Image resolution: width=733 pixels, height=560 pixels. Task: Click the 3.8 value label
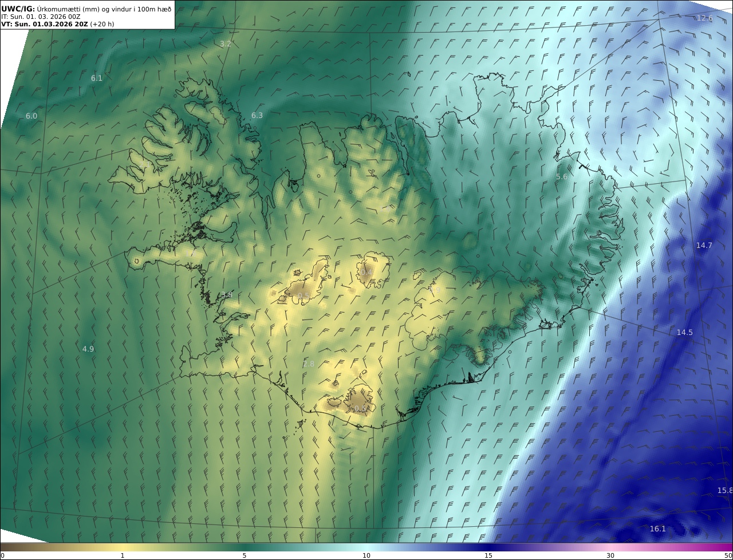click(x=227, y=295)
